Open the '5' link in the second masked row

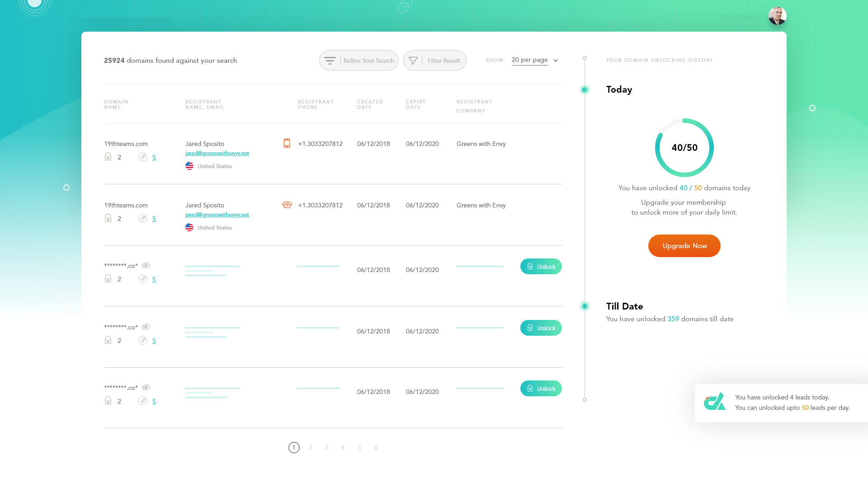click(154, 341)
